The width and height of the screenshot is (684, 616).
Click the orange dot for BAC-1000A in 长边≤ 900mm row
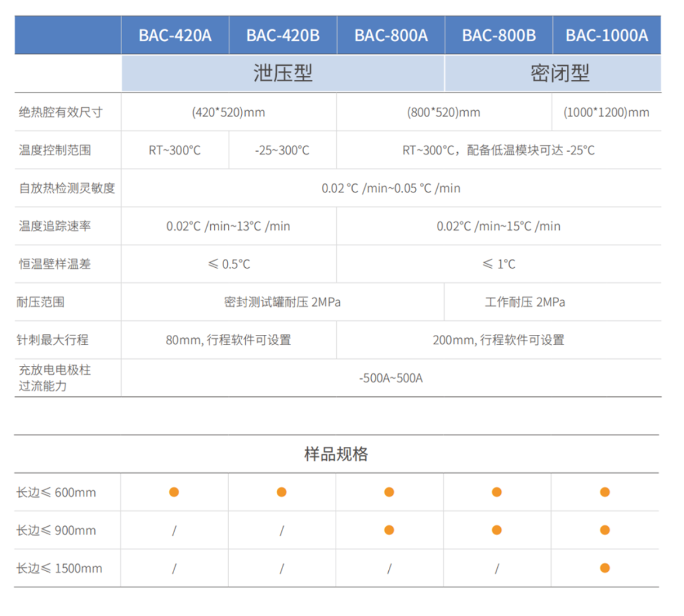(x=605, y=530)
